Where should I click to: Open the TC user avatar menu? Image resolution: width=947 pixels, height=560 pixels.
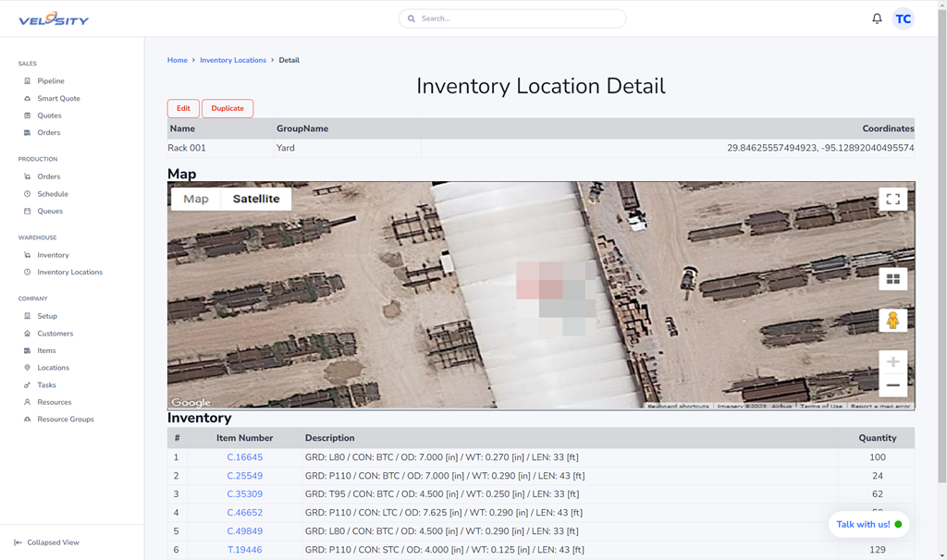click(903, 18)
